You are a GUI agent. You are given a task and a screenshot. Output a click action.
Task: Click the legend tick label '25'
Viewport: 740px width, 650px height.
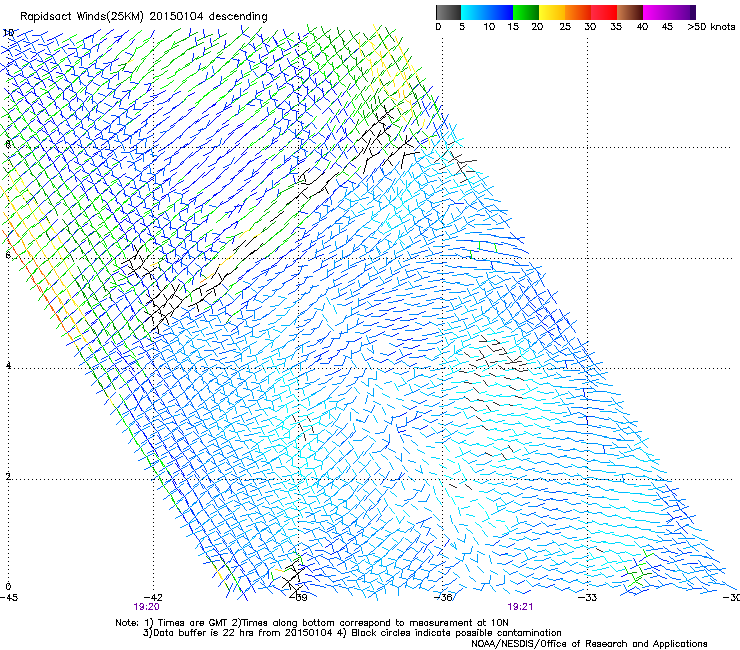click(x=565, y=27)
